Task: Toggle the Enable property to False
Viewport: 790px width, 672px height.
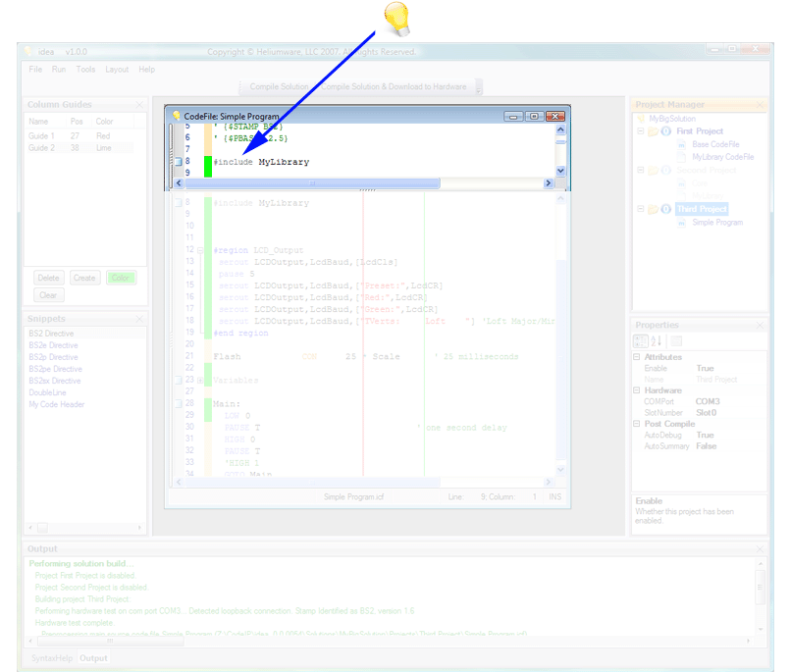Action: point(706,368)
